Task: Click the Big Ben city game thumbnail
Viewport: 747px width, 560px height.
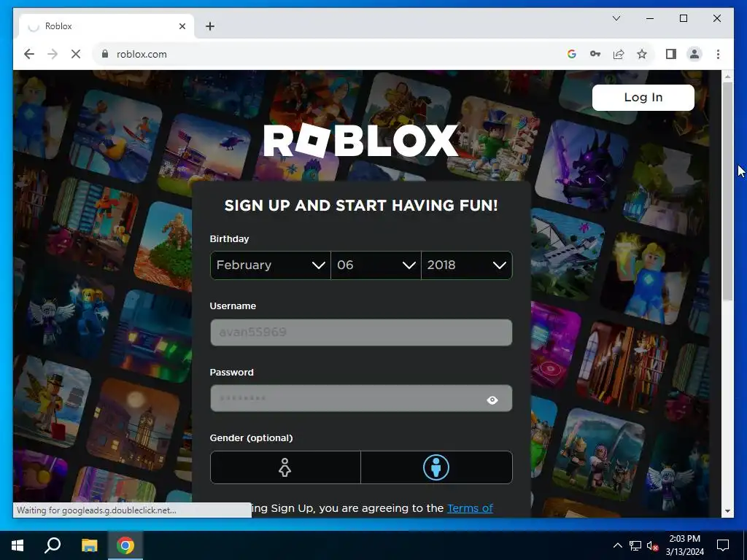Action: pyautogui.click(x=134, y=425)
